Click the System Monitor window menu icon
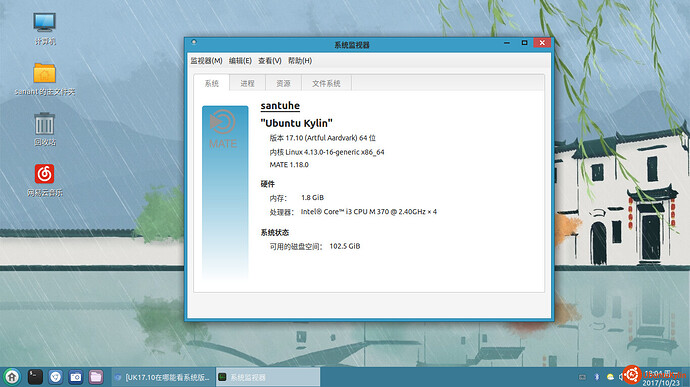This screenshot has height=387, width=690. pos(194,42)
